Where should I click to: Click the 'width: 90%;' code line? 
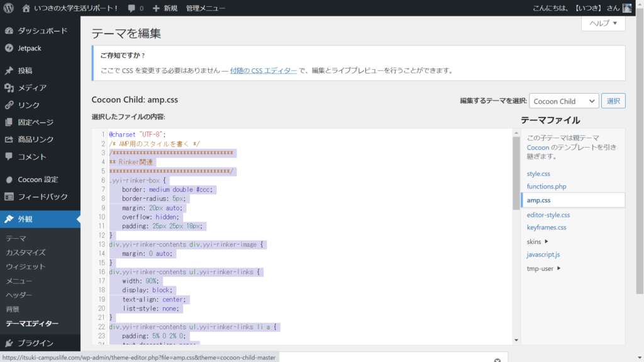(x=140, y=281)
